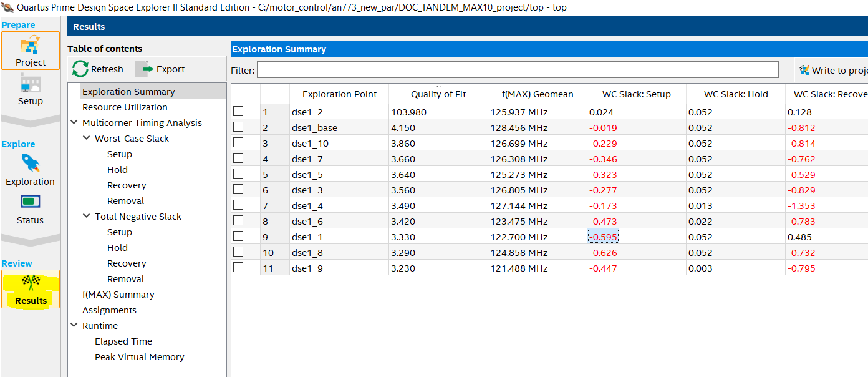Click the green Refresh arrows icon

80,69
